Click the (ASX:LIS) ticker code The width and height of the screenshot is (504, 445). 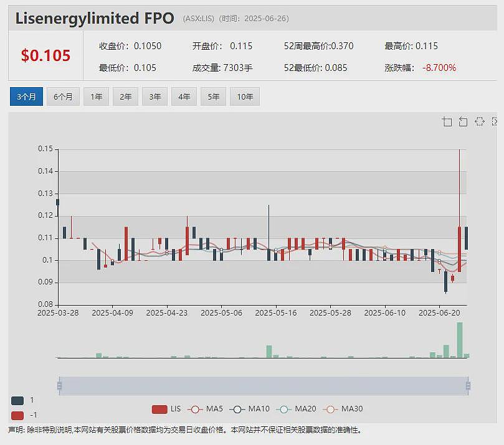pos(198,19)
